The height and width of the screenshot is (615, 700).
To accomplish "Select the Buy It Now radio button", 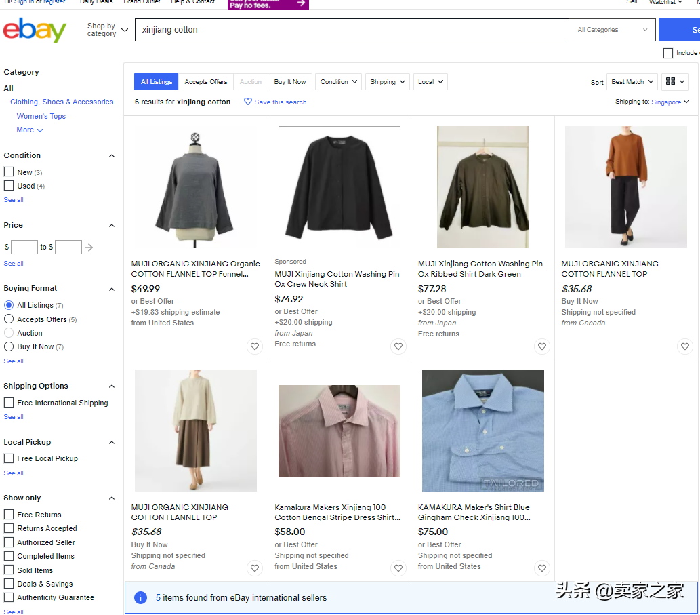I will tap(7, 346).
